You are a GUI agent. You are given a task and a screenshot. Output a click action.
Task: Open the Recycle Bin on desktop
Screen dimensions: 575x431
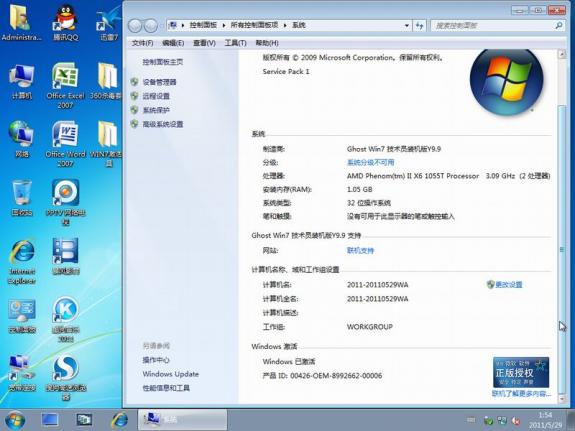[21, 198]
